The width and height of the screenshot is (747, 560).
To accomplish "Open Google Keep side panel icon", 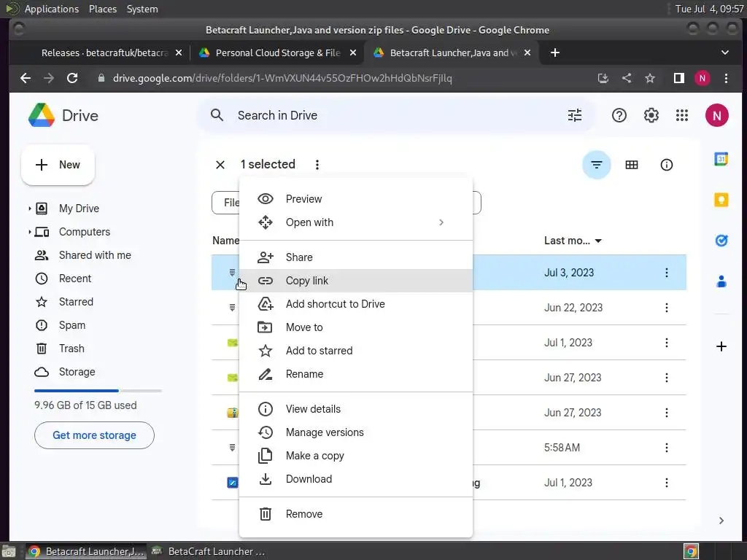I will (x=721, y=200).
